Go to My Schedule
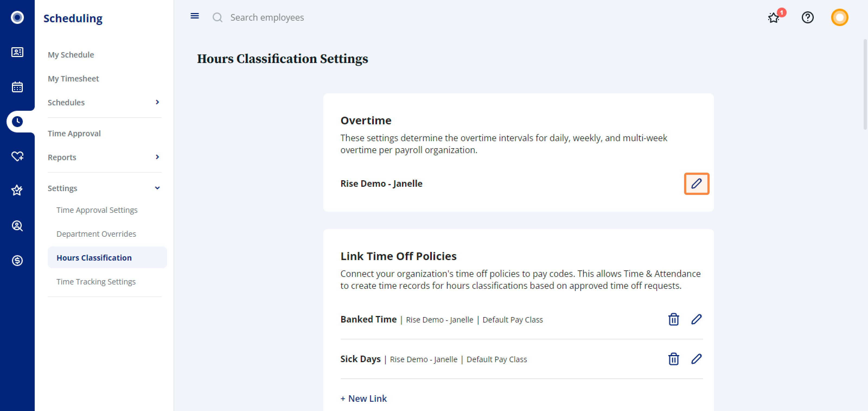Viewport: 868px width, 411px height. click(71, 55)
